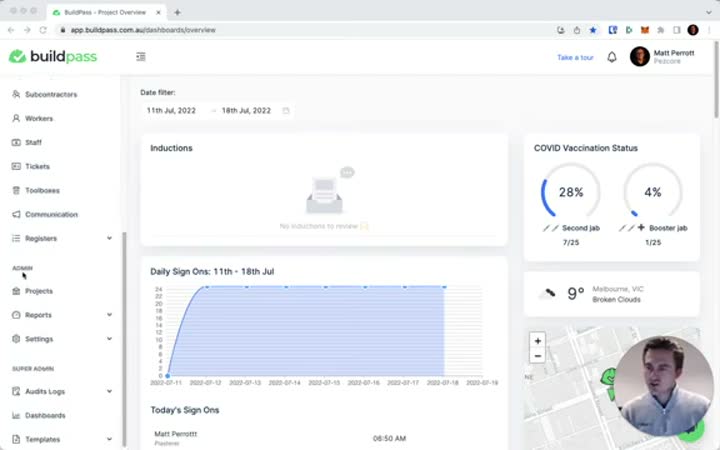
Task: Open the Toolboxes page
Action: click(42, 190)
